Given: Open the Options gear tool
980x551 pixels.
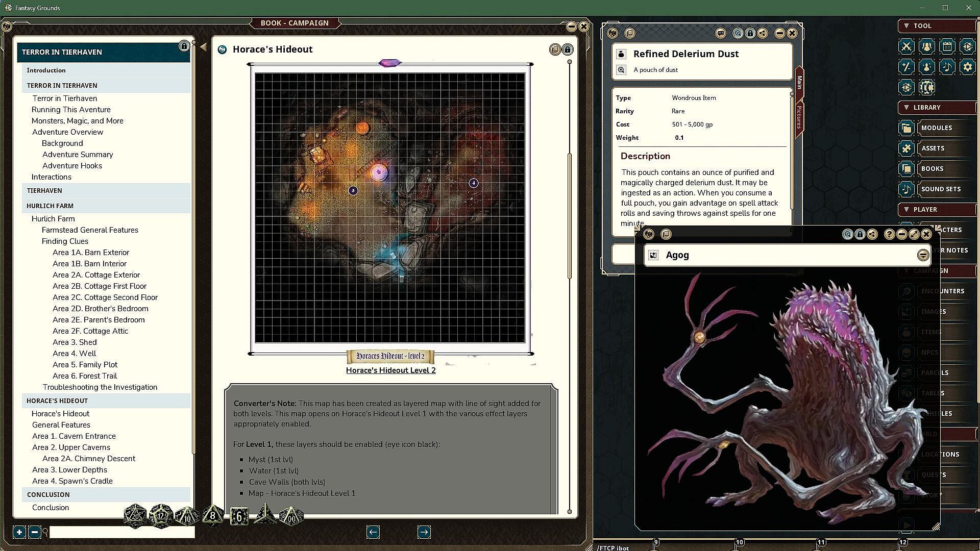Looking at the screenshot, I should (x=967, y=67).
